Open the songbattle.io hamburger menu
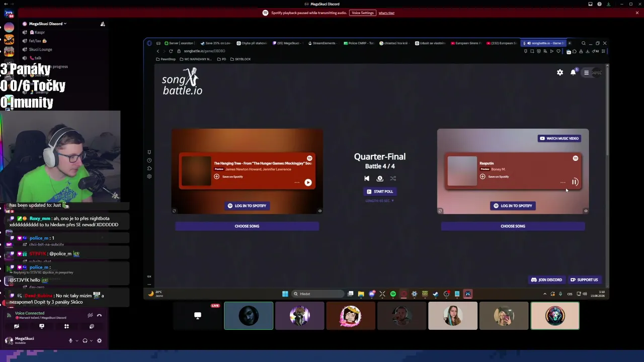Image resolution: width=644 pixels, height=362 pixels. (586, 73)
